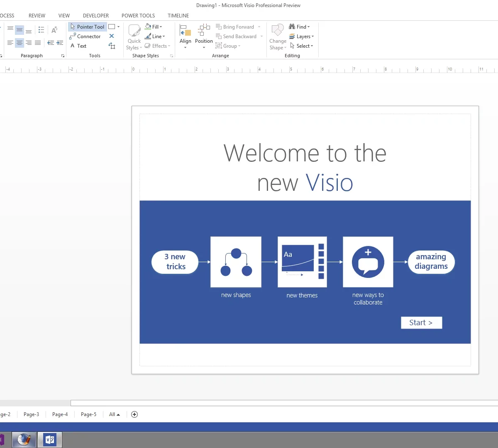498x448 pixels.
Task: Select the Rectangle drawing tool
Action: pos(112,27)
